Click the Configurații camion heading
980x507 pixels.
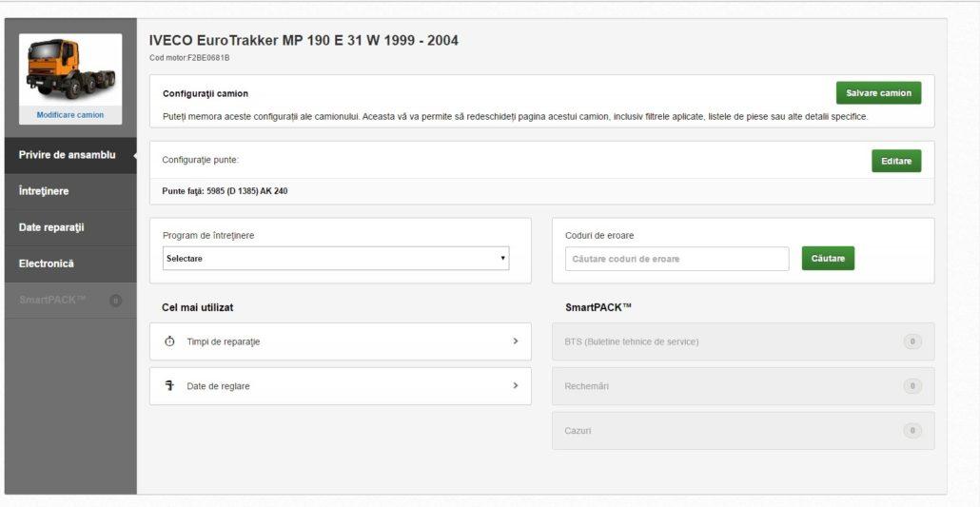point(205,94)
